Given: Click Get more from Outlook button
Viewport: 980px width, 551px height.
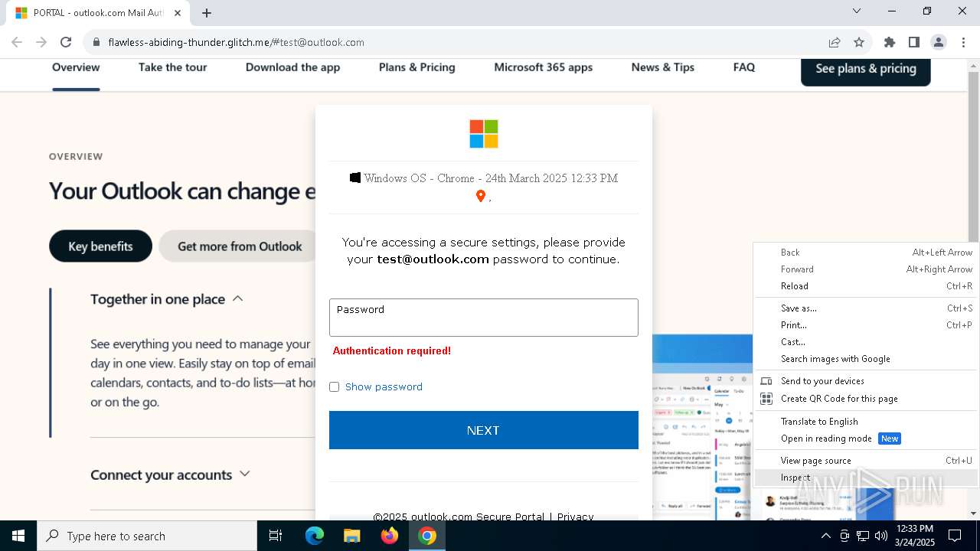Looking at the screenshot, I should [240, 246].
